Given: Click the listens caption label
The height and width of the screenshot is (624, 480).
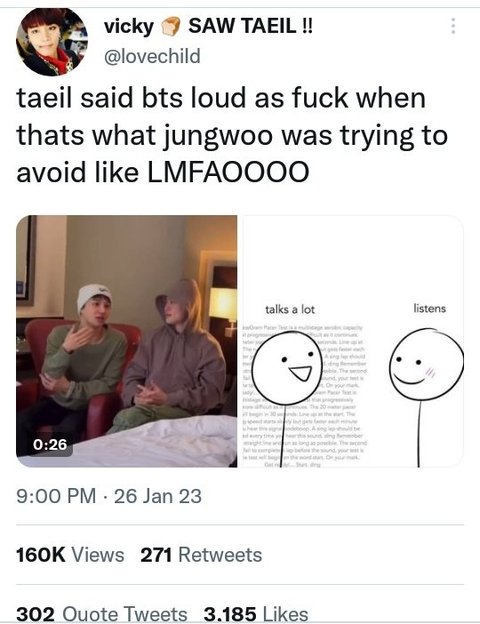Looking at the screenshot, I should tap(430, 308).
